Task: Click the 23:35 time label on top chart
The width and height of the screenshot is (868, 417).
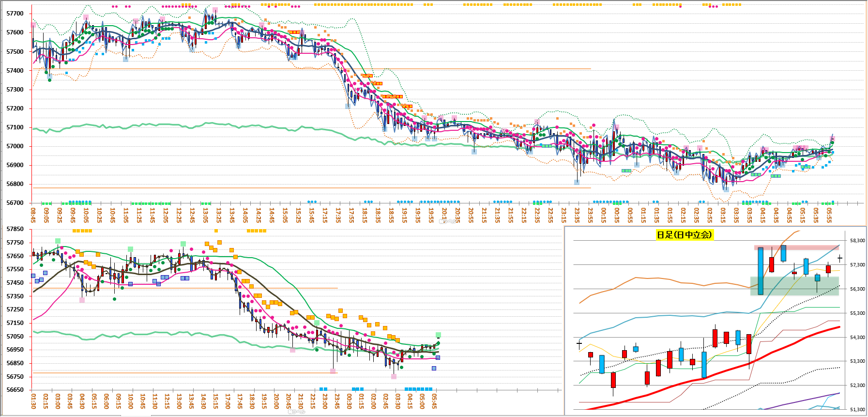Action: pos(577,215)
